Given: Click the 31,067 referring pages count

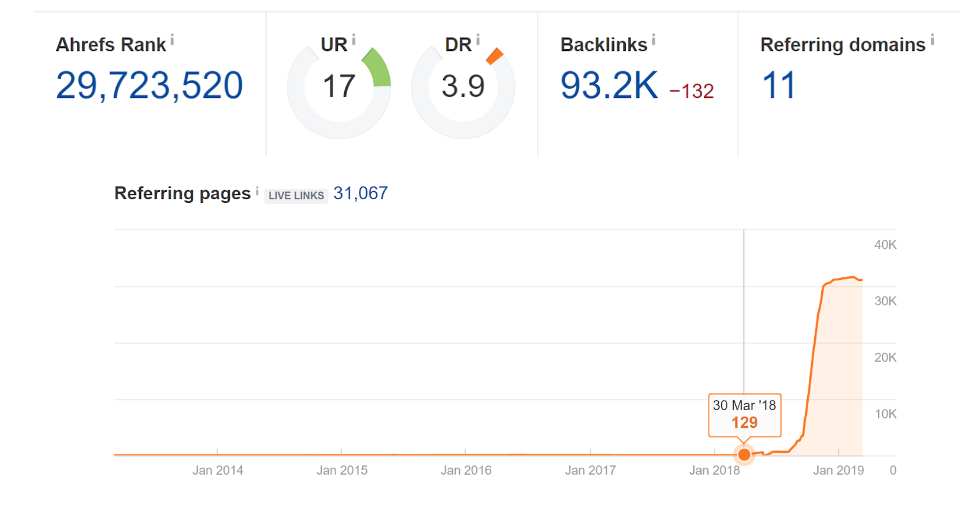Looking at the screenshot, I should 360,193.
